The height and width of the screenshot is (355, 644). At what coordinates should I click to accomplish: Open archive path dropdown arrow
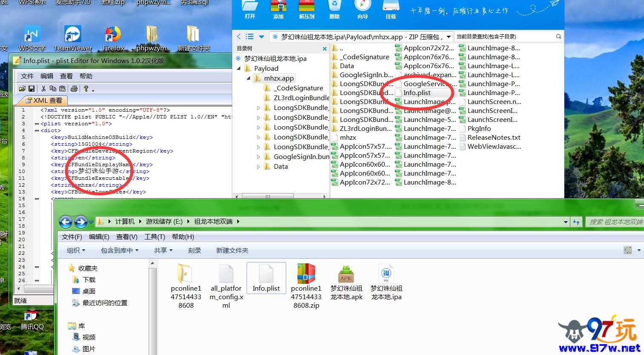(448, 37)
